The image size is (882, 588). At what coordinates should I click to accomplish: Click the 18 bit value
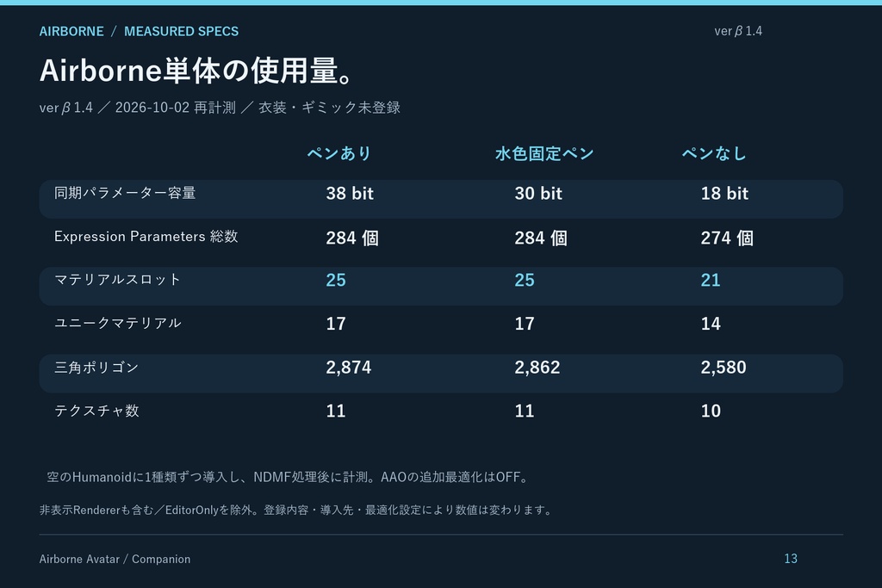coord(724,194)
